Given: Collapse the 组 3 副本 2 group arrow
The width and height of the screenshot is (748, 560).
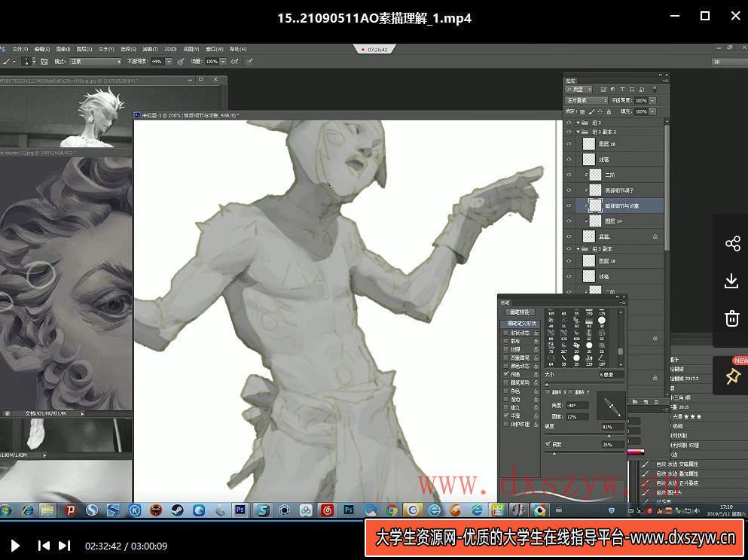Looking at the screenshot, I should point(578,132).
